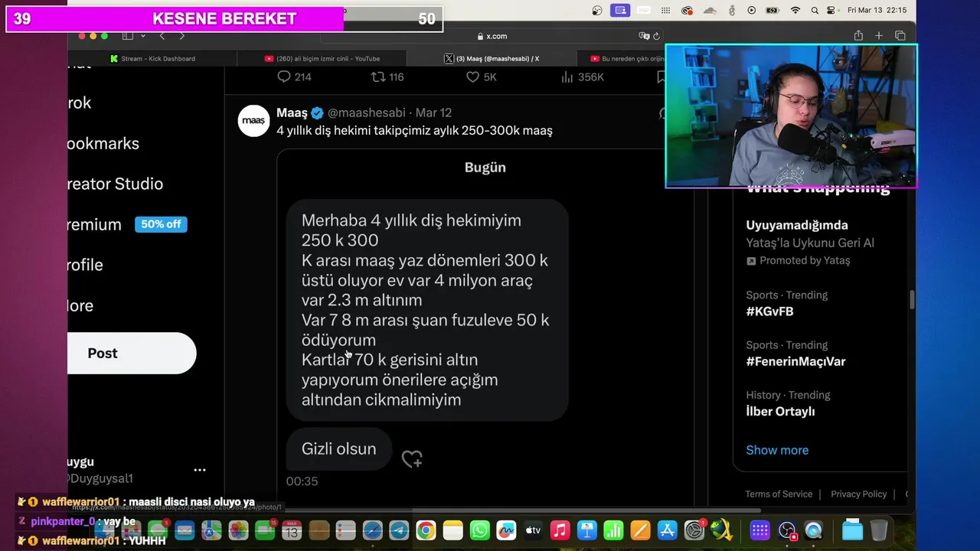Add a heart reaction beside Gizli olsun
The image size is (980, 551).
[412, 458]
